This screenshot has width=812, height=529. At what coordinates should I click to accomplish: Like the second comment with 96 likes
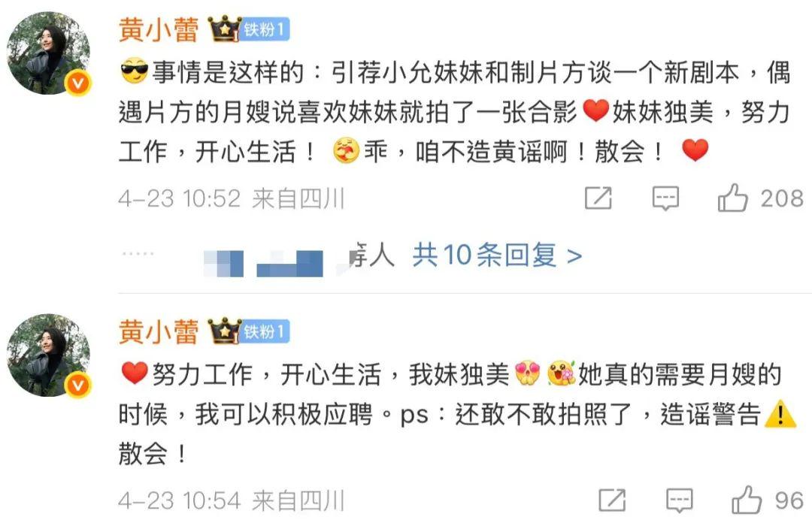pyautogui.click(x=747, y=500)
